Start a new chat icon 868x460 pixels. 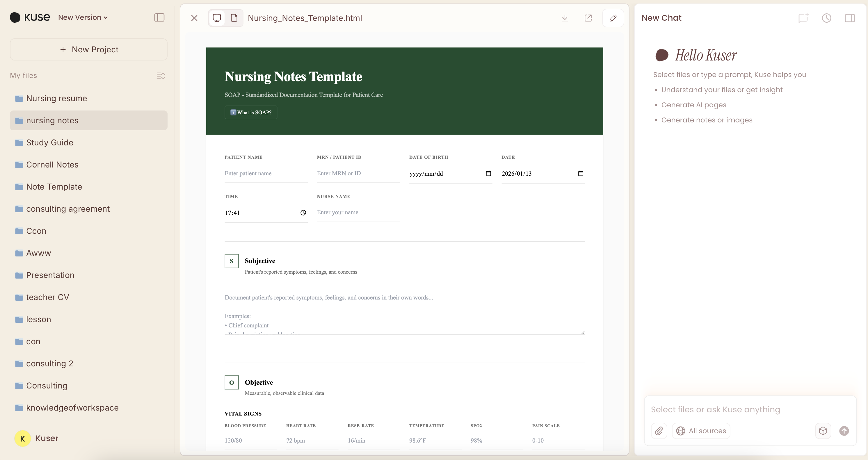803,18
